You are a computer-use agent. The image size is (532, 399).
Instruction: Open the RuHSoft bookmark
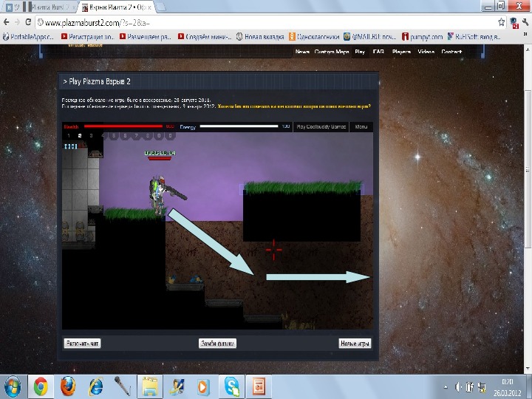tap(474, 37)
